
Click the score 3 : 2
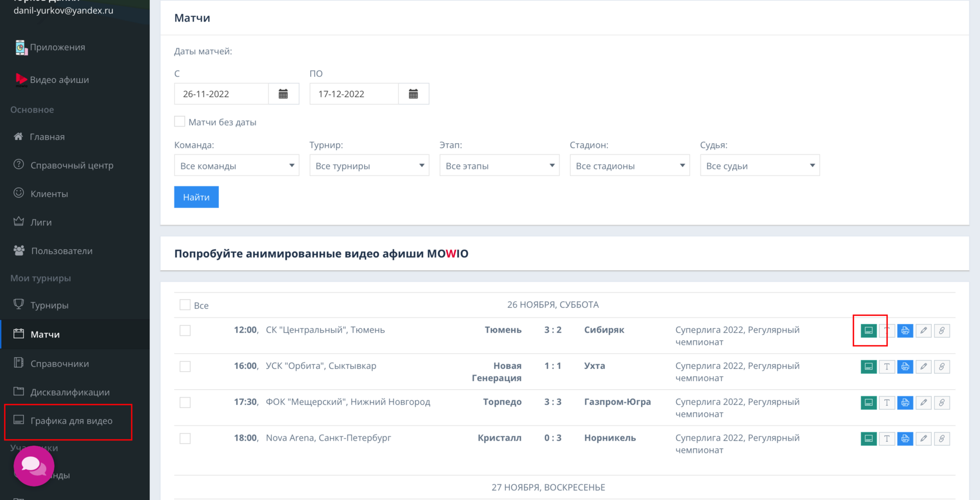(553, 330)
